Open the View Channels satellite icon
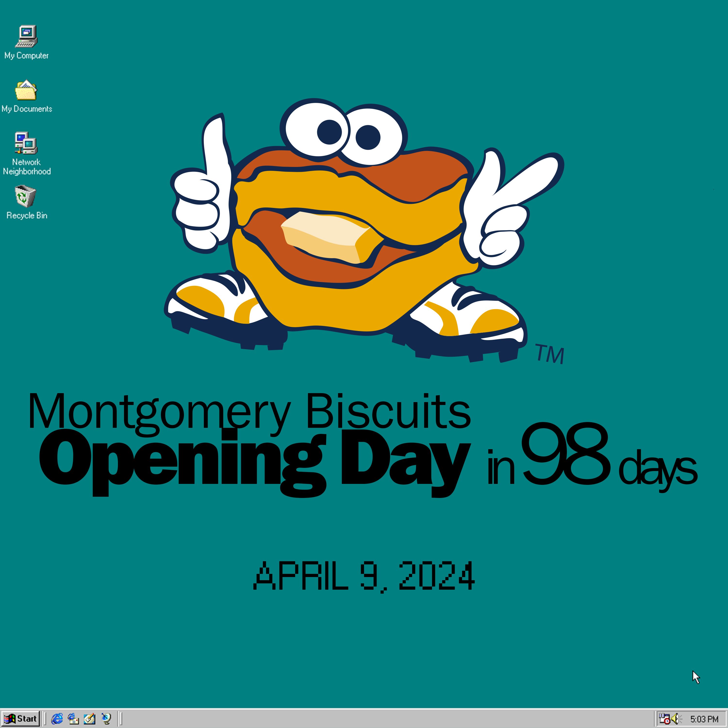 [x=106, y=719]
